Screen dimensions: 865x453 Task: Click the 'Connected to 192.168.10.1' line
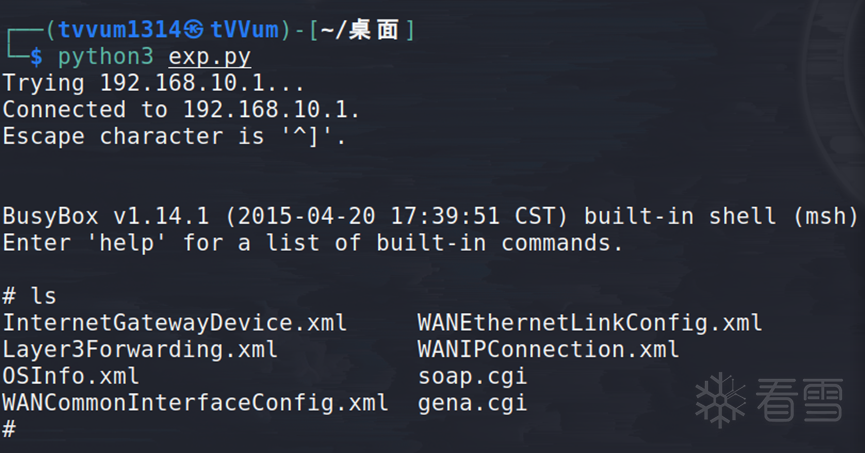[x=181, y=110]
